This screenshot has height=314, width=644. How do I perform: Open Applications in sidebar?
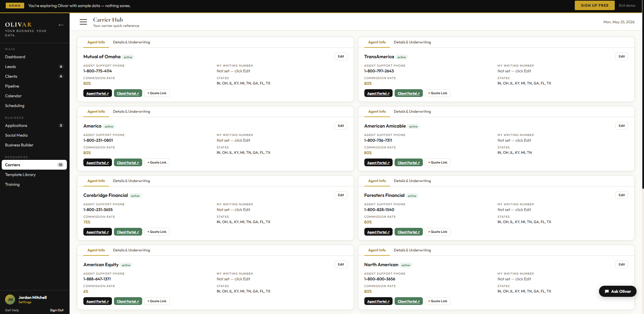point(34,126)
